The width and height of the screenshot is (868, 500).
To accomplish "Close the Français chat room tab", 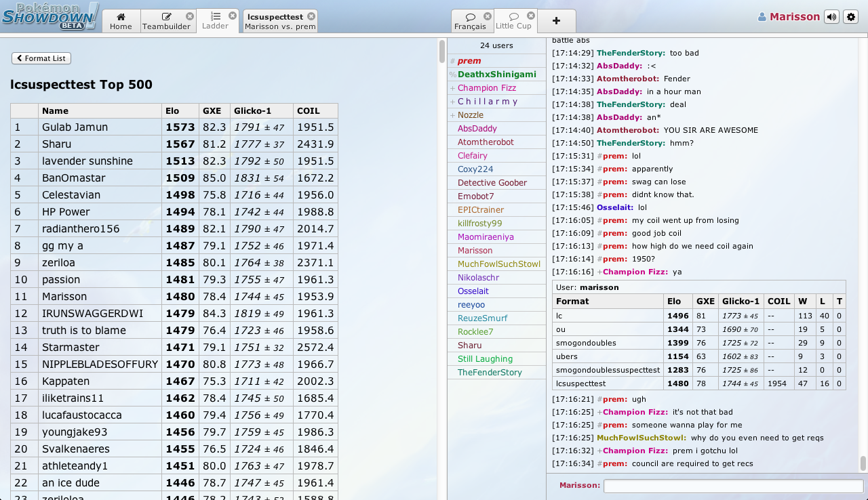I will [x=488, y=16].
